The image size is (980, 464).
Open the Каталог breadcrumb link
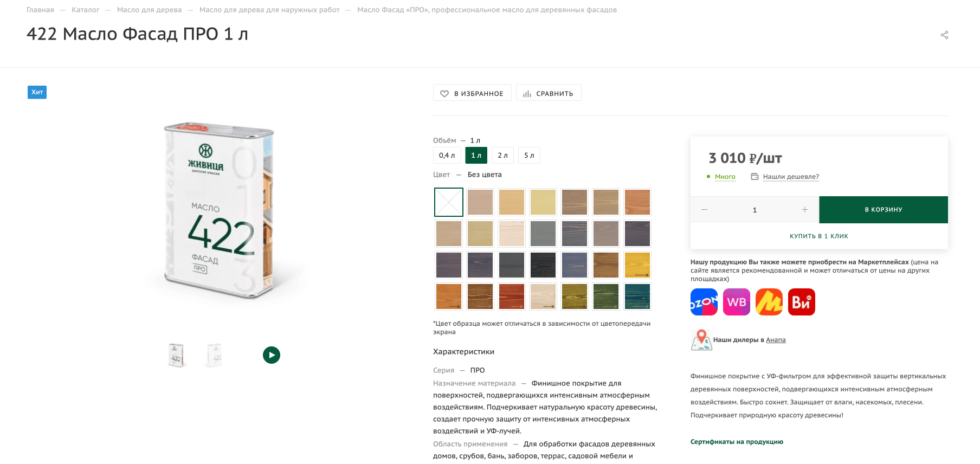(86, 10)
